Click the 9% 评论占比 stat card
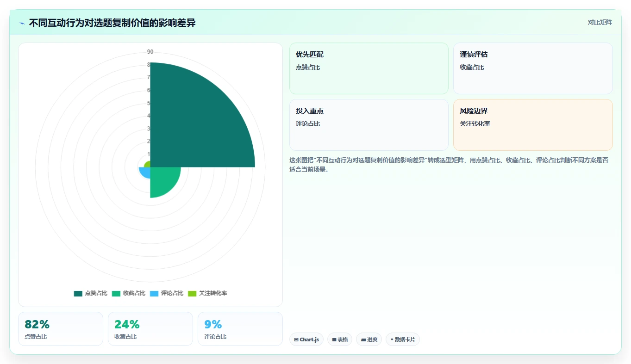Image resolution: width=631 pixels, height=364 pixels. coord(240,329)
